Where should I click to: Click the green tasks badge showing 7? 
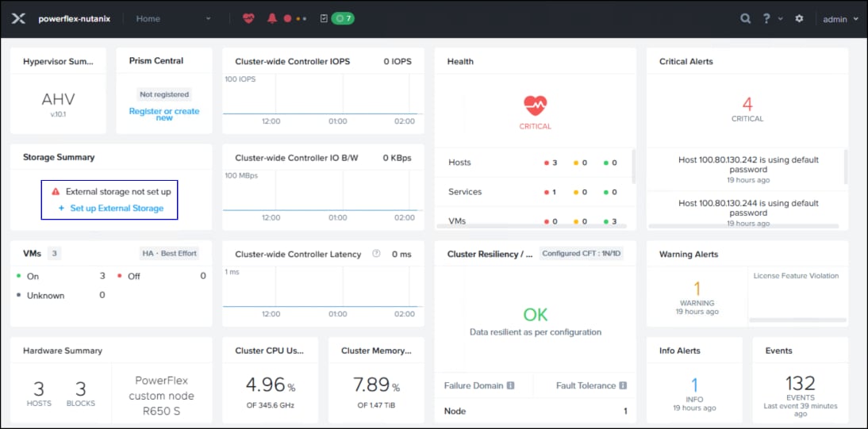point(343,18)
